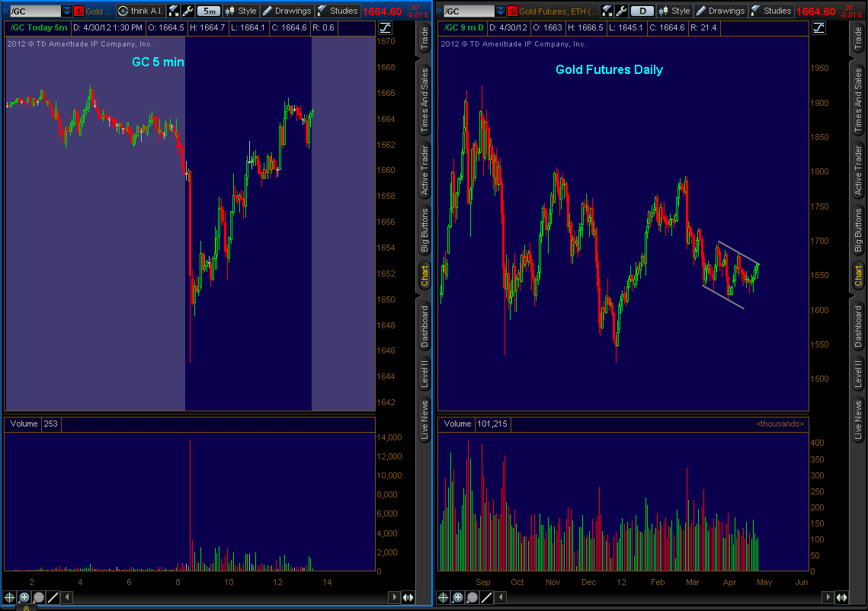The height and width of the screenshot is (611, 868).
Task: Open think A.I. in left chart toolbar
Action: [x=139, y=11]
